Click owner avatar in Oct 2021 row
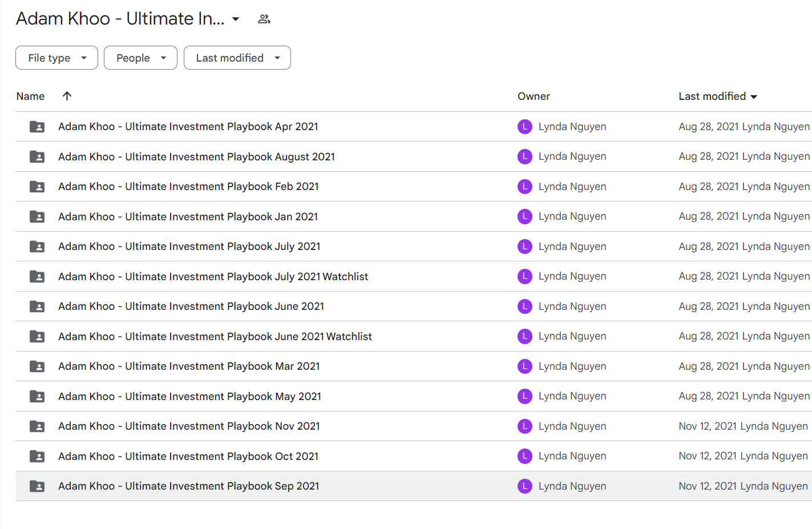Image resolution: width=812 pixels, height=529 pixels. click(525, 456)
